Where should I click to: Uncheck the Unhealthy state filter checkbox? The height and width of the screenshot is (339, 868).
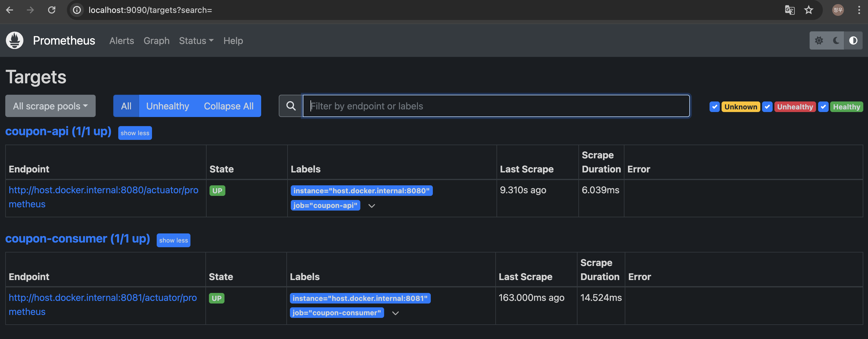tap(767, 107)
